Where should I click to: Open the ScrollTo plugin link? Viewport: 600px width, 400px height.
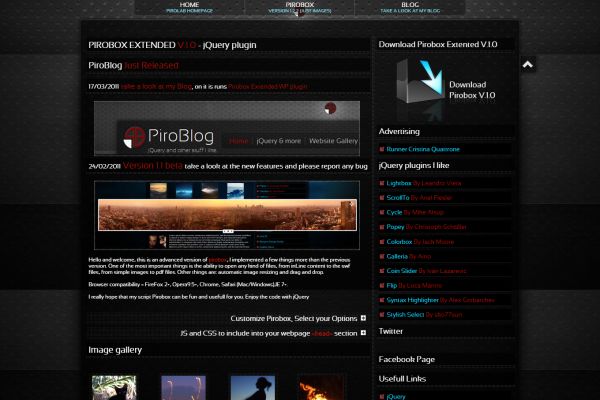(398, 198)
